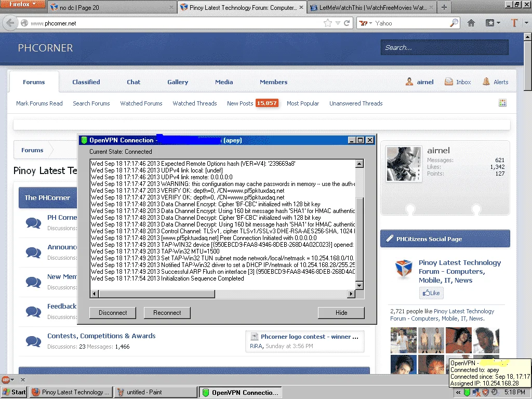Open the Members navigation tab
The height and width of the screenshot is (399, 532).
tap(273, 82)
